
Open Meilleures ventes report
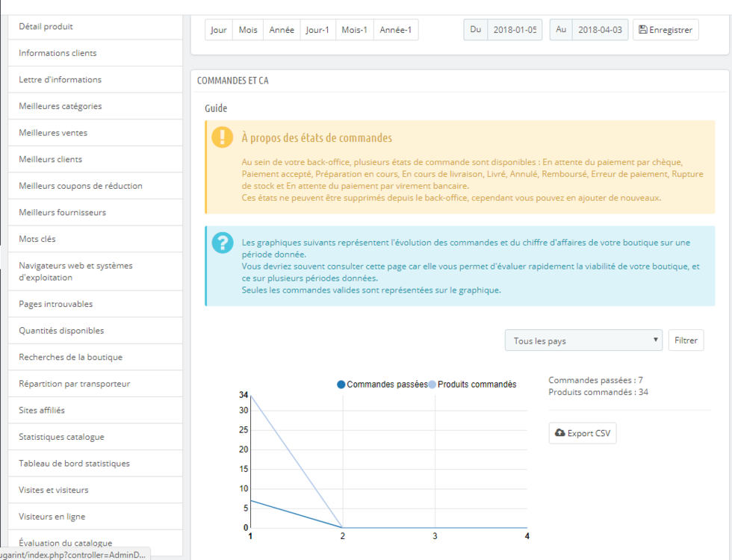point(96,133)
